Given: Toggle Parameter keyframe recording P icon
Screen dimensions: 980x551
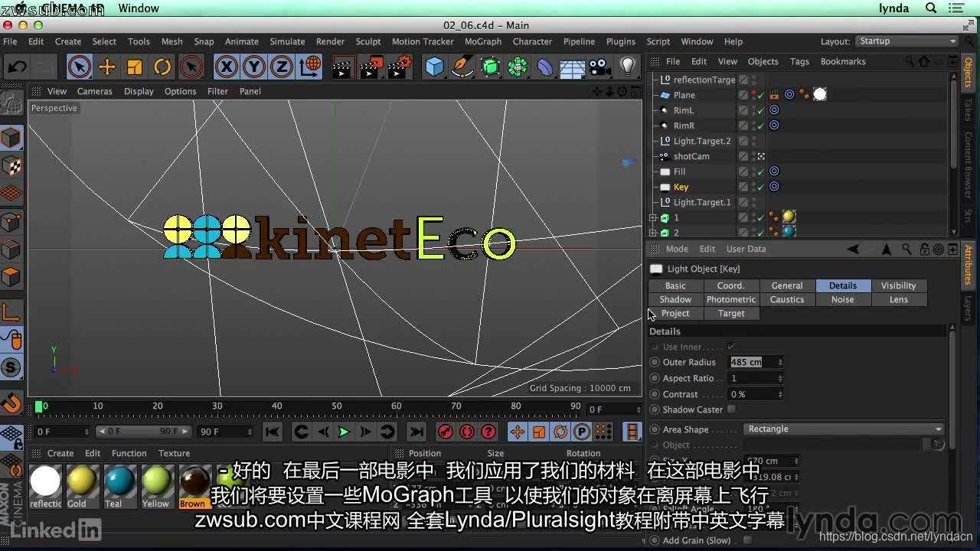Looking at the screenshot, I should [x=582, y=432].
